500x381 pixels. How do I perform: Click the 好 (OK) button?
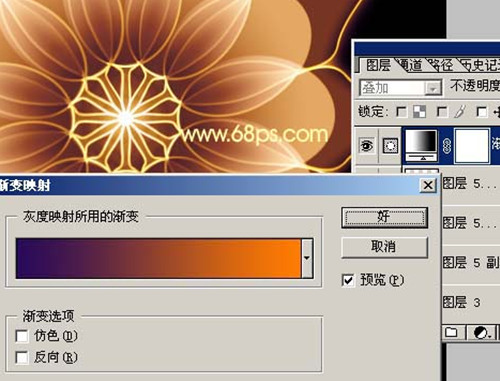[384, 218]
